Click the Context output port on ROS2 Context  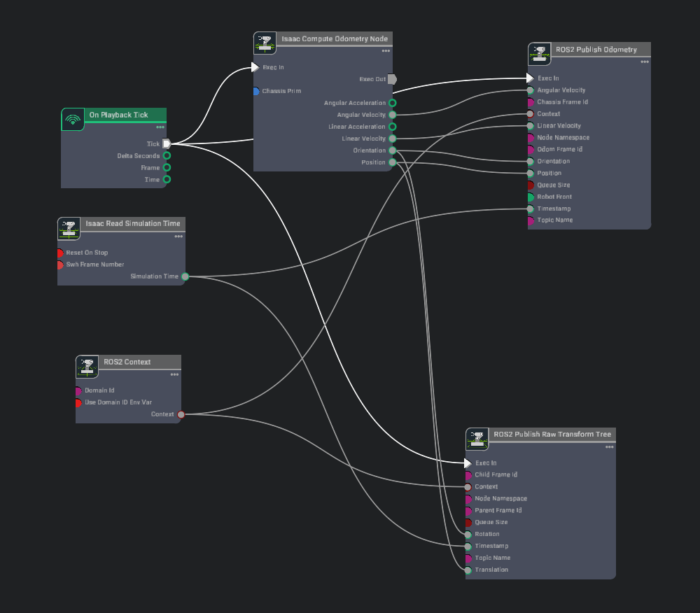pos(181,414)
